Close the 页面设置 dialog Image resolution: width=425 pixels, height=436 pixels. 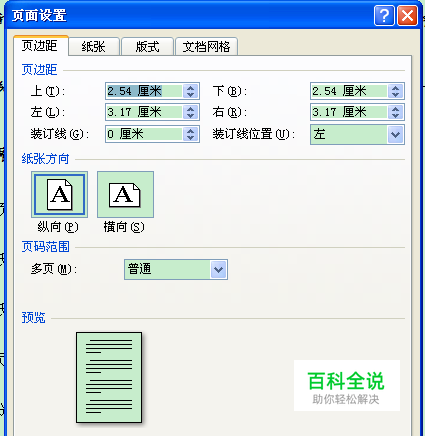tap(407, 15)
